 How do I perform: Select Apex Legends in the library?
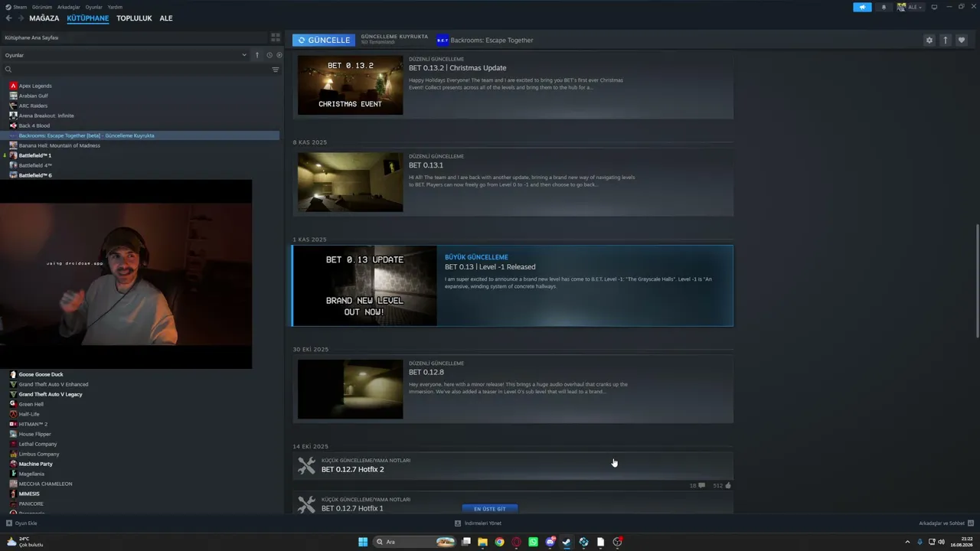(x=35, y=86)
